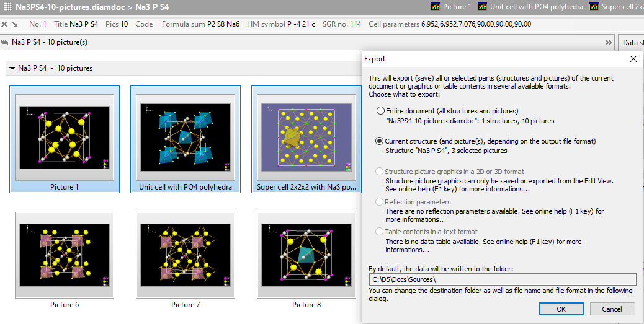Screen dimensions: 644x324
Task: Click the icon beside "Na3 P S4 - 10 picture(s)"
Action: 6,42
